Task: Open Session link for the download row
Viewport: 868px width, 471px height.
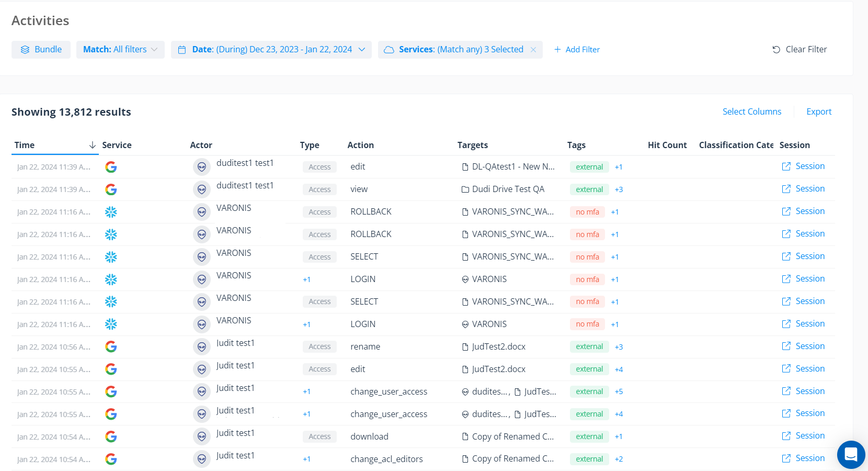Action: pos(809,436)
